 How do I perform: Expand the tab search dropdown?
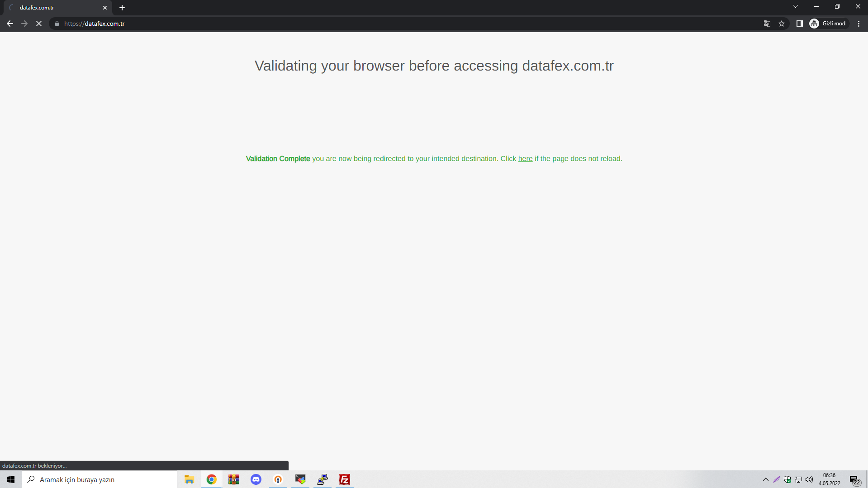(796, 7)
